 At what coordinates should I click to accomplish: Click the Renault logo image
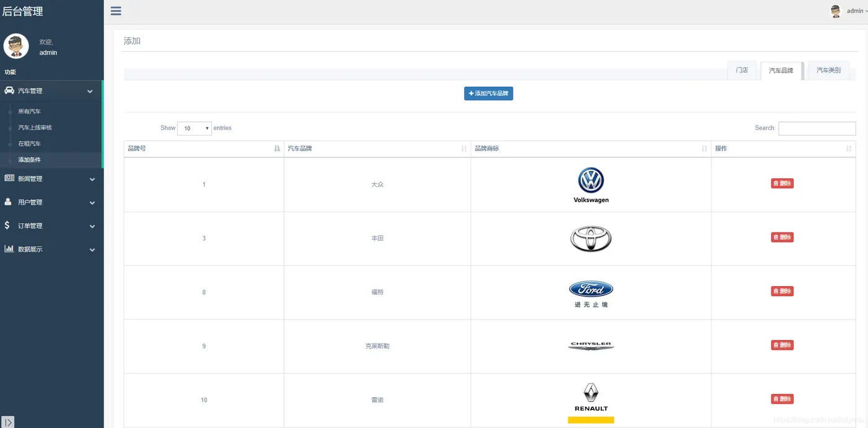click(x=591, y=403)
